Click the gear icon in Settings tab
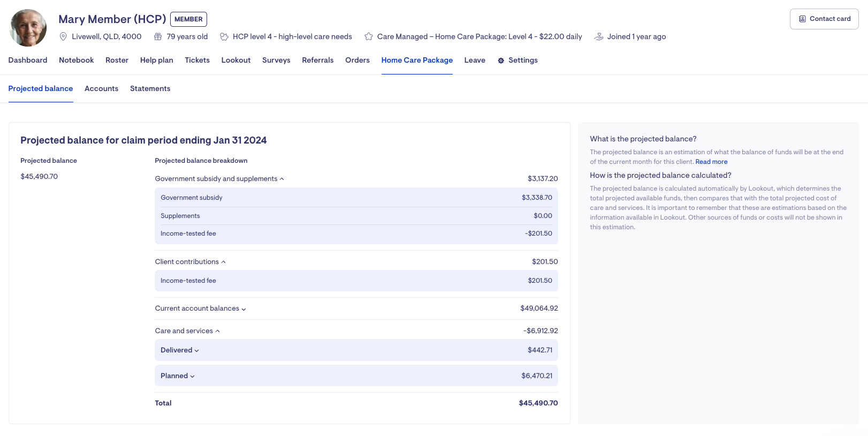Image resolution: width=868 pixels, height=436 pixels. point(501,61)
